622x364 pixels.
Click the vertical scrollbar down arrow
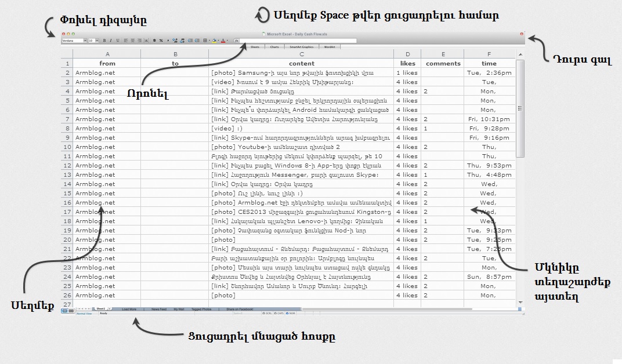coord(520,302)
